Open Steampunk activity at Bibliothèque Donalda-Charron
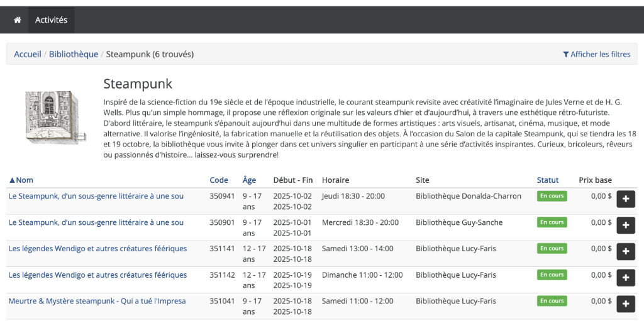Image resolution: width=644 pixels, height=321 pixels. point(96,196)
